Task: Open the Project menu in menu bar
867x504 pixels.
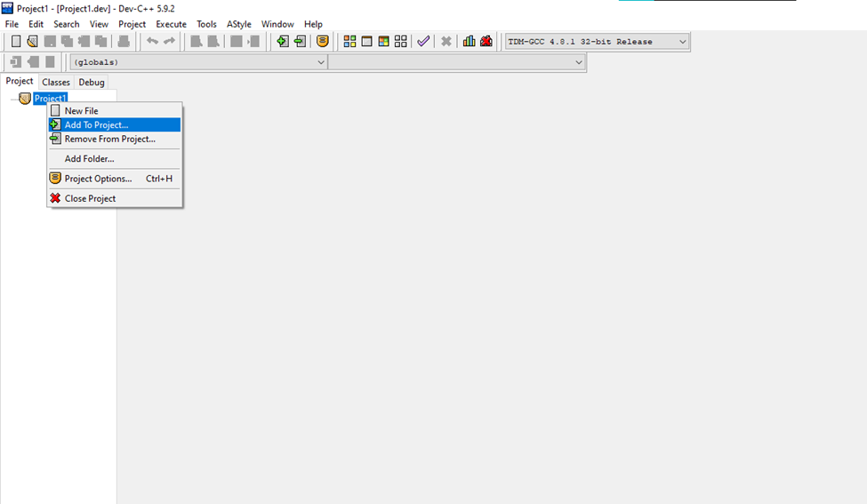Action: pos(132,24)
